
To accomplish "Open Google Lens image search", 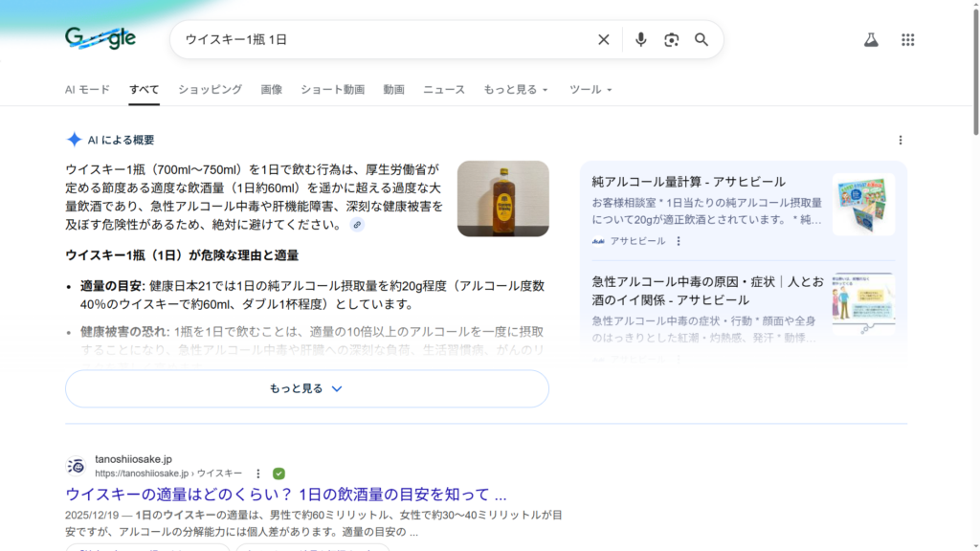I will (672, 39).
